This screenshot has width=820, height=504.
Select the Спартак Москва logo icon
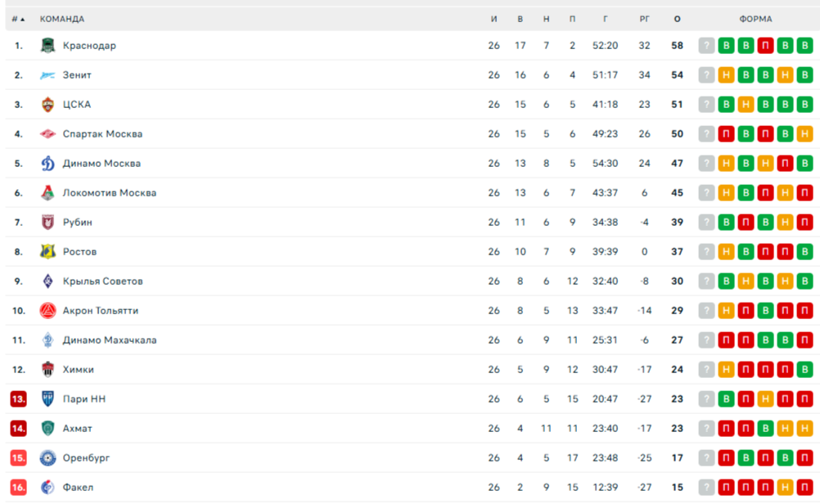point(47,134)
